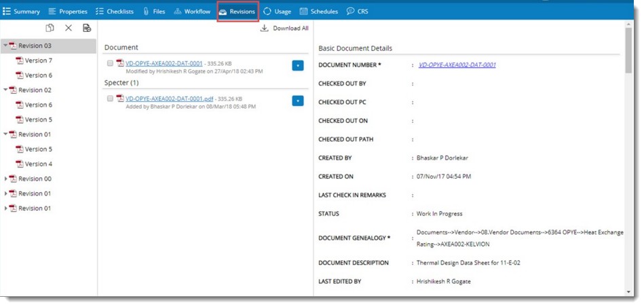Click the PDF icon of the Specter file
The image size is (644, 307).
[x=120, y=98]
